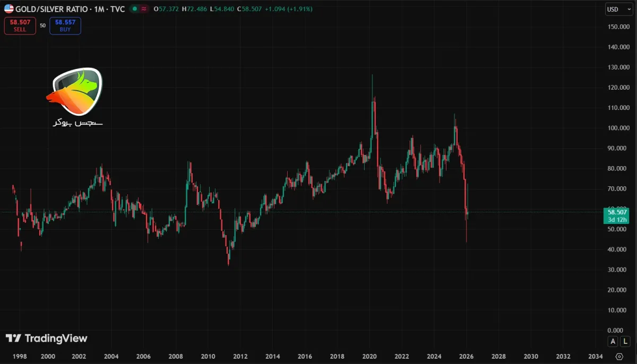
Task: Click the 2034 time axis label
Action: (x=596, y=357)
